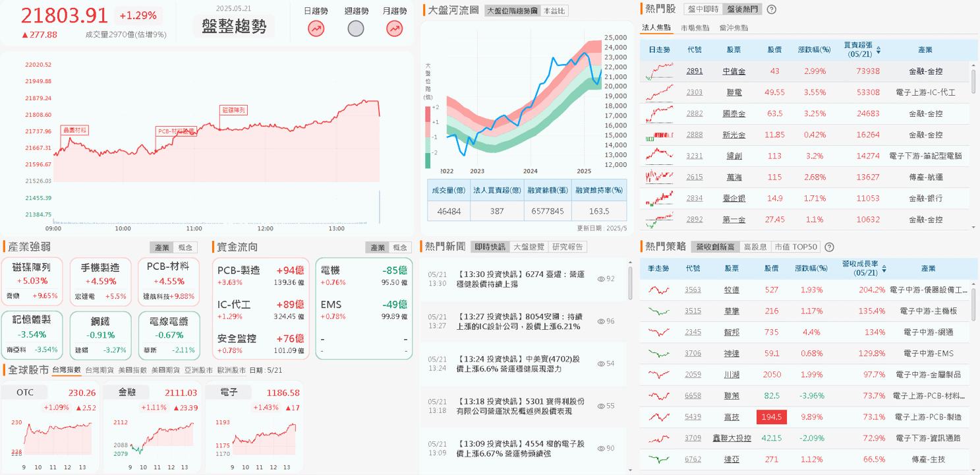
Task: Open the 研究報告 news tab
Action: click(x=567, y=247)
